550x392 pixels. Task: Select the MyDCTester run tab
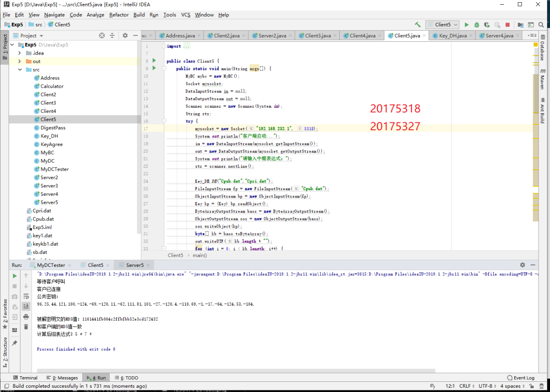[51, 265]
